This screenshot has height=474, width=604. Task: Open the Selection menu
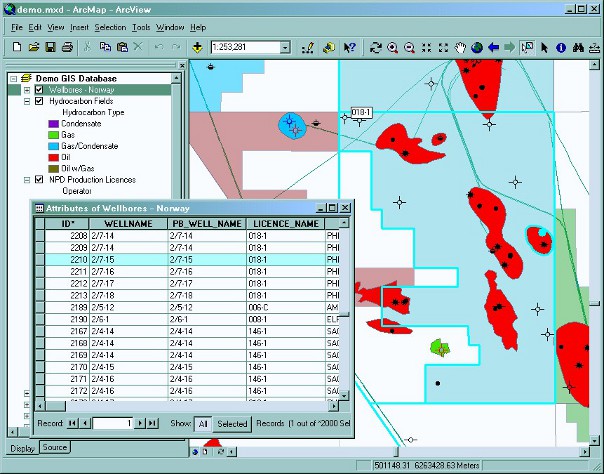(110, 27)
